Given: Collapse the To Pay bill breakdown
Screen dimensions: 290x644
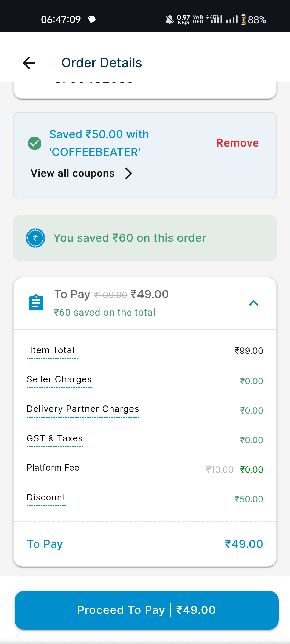Looking at the screenshot, I should pyautogui.click(x=253, y=303).
